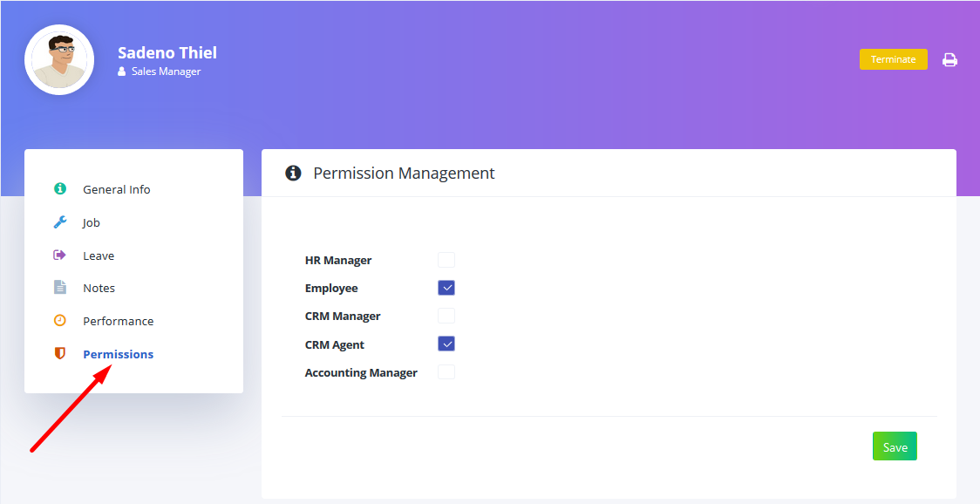The height and width of the screenshot is (504, 980).
Task: Switch to the Leave section
Action: 99,255
